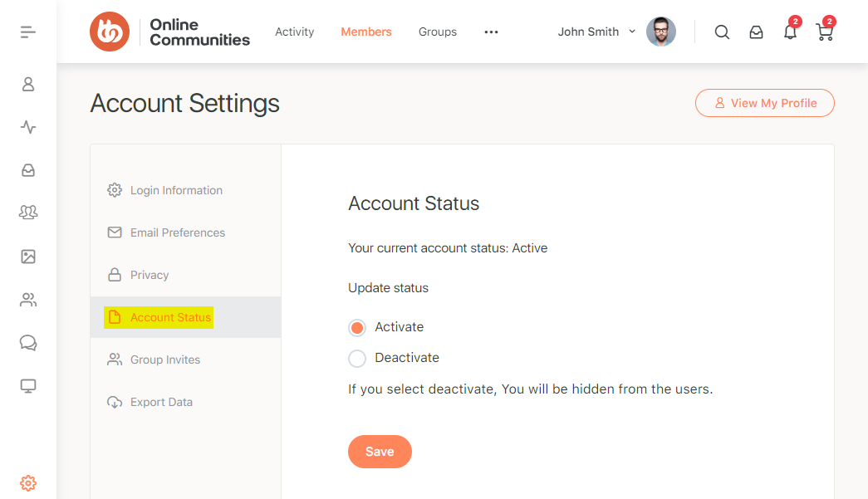The width and height of the screenshot is (868, 499).
Task: Click the photos icon in left sidebar
Action: [x=28, y=257]
